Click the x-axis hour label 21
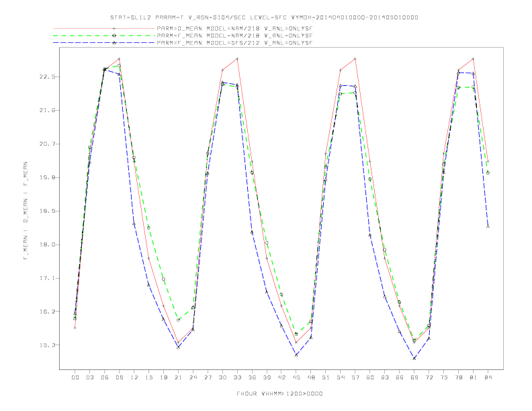 tap(178, 377)
